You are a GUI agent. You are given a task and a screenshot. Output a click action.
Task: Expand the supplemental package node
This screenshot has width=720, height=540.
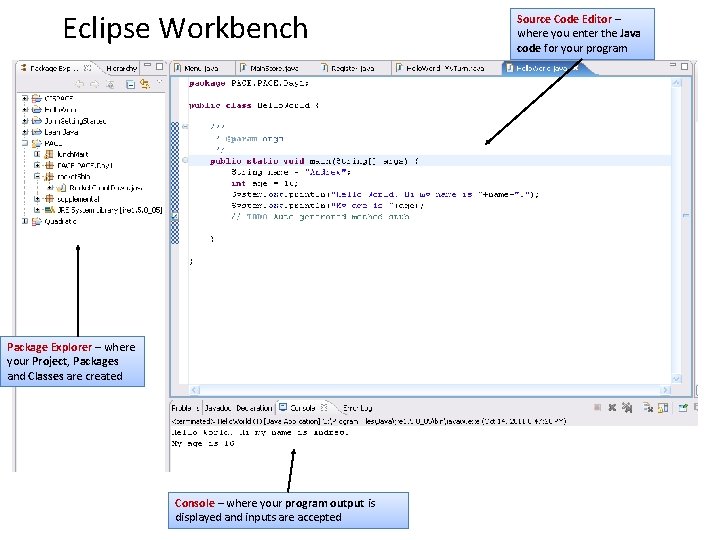pos(37,199)
